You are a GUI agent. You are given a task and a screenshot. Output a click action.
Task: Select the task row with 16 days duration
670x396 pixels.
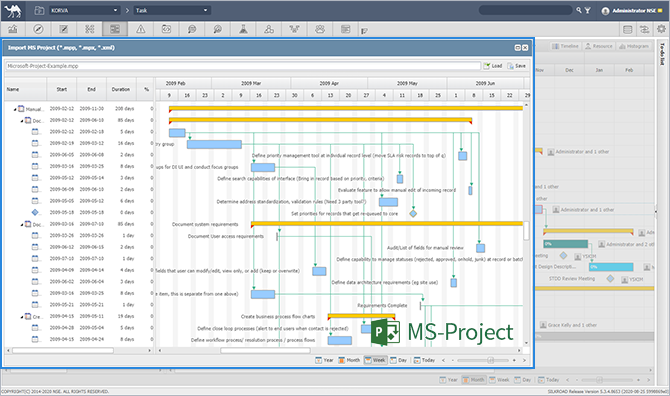pyautogui.click(x=79, y=143)
